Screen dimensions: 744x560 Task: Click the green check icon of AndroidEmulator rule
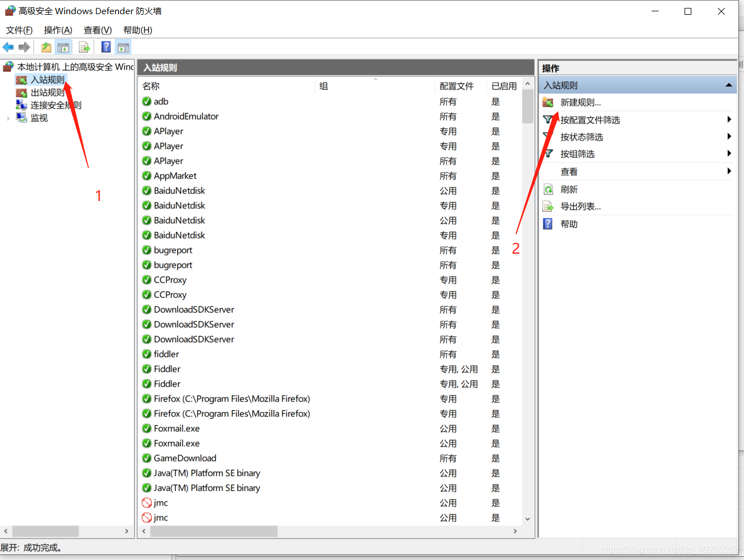[147, 116]
